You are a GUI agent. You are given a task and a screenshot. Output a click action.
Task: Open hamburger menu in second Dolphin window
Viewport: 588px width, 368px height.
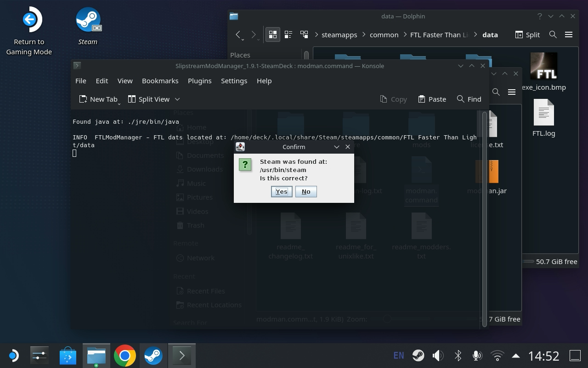point(511,92)
